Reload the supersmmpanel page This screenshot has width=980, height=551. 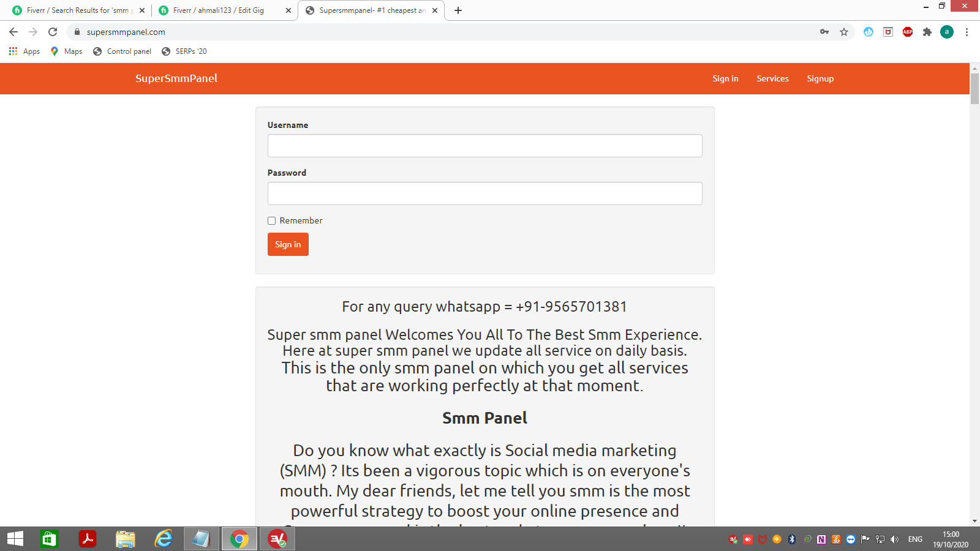coord(53,32)
